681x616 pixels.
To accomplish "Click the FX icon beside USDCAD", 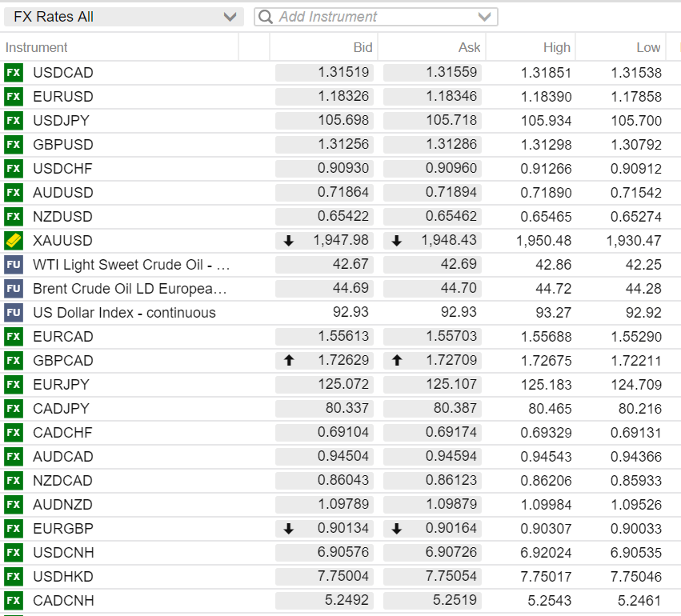I will 14,73.
